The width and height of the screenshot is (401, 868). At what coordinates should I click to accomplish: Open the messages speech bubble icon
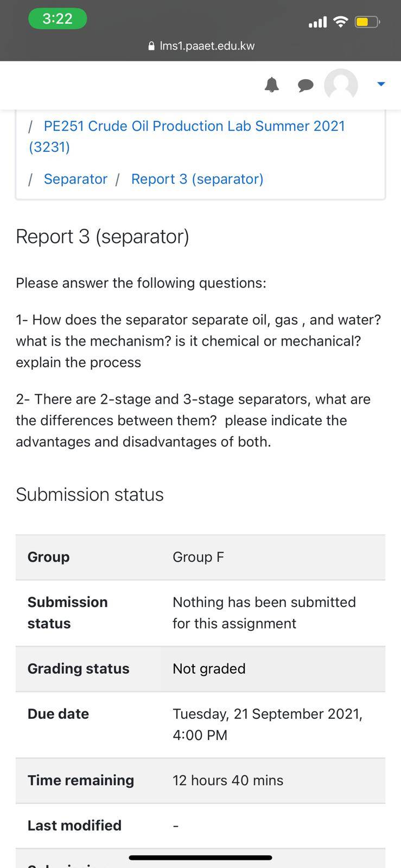click(x=305, y=85)
